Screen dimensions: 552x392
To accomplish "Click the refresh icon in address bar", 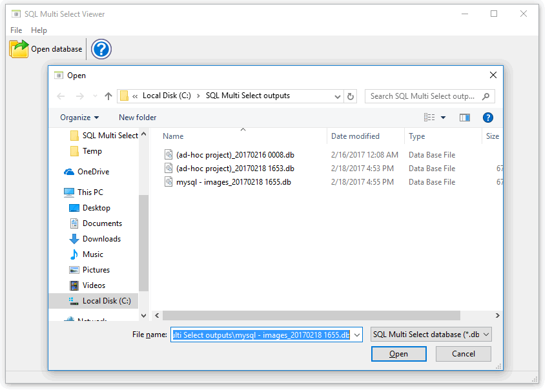I will coord(351,96).
